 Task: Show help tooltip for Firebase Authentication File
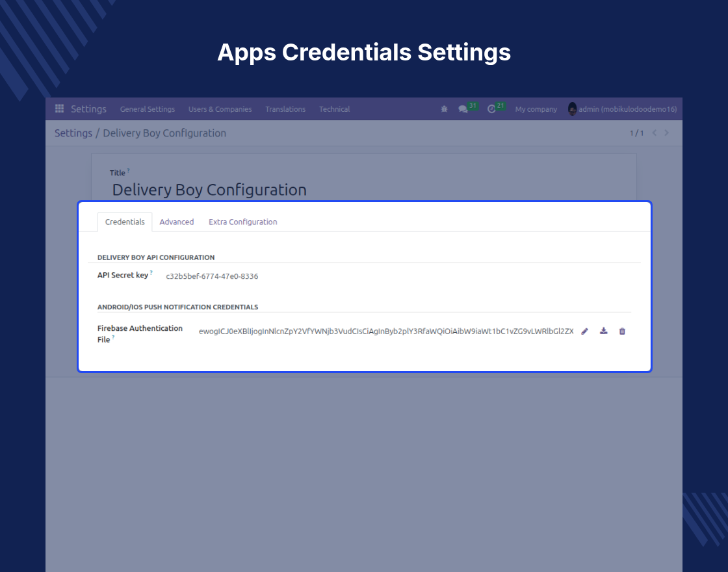pyautogui.click(x=113, y=337)
